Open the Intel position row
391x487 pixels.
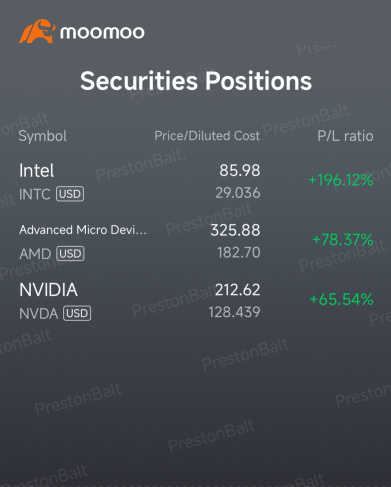coord(196,182)
